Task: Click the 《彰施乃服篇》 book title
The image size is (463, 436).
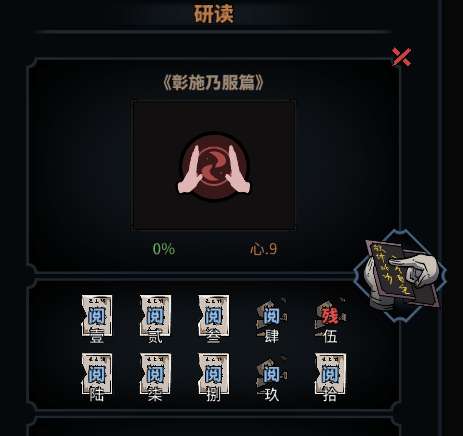Action: click(x=213, y=82)
